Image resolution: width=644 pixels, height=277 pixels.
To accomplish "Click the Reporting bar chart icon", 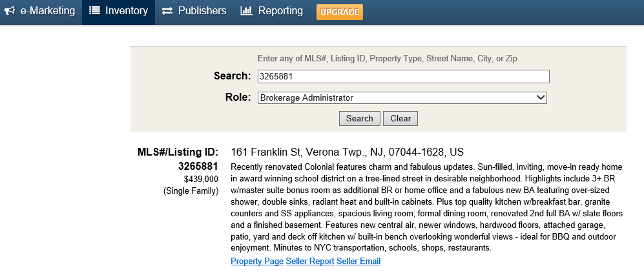I will [x=246, y=11].
